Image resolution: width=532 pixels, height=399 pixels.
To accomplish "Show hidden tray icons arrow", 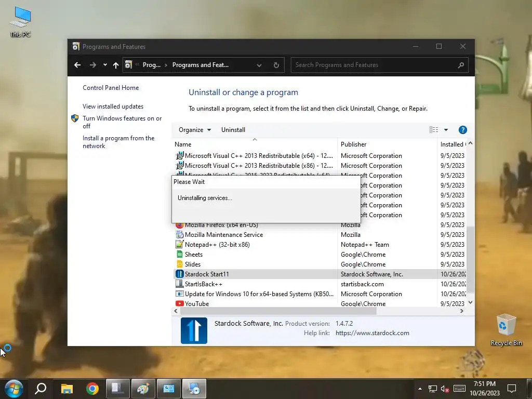I will [420, 389].
